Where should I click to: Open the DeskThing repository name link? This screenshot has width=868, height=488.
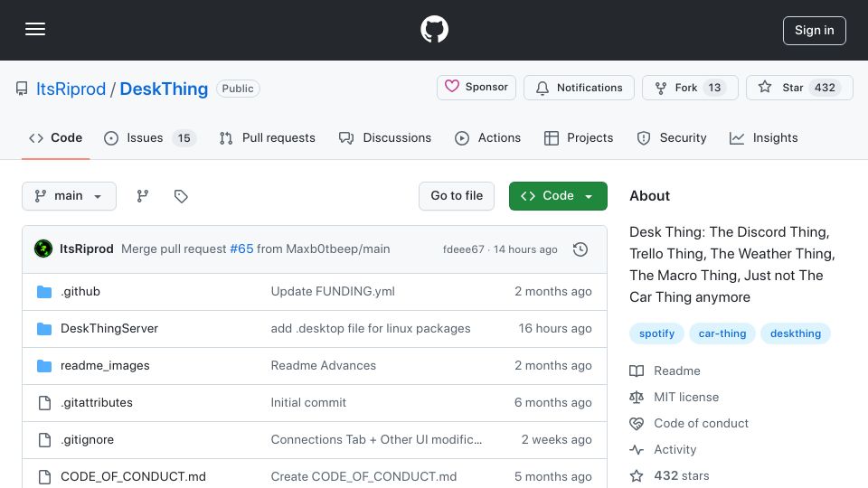tap(164, 89)
